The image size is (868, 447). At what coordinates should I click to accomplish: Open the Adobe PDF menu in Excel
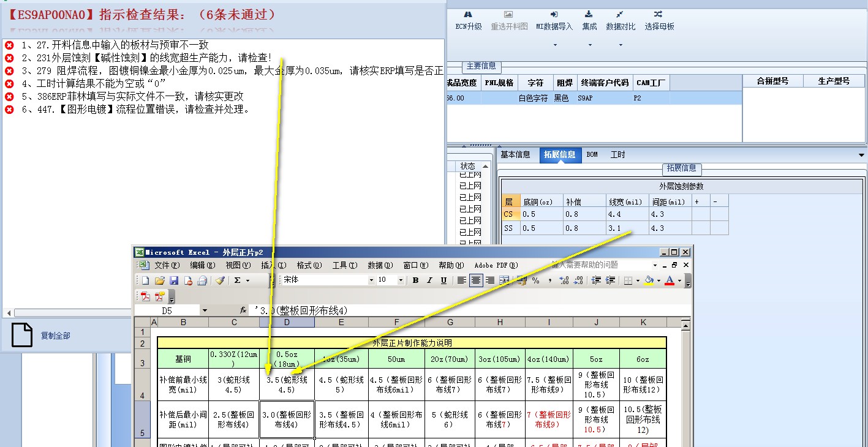click(x=496, y=265)
